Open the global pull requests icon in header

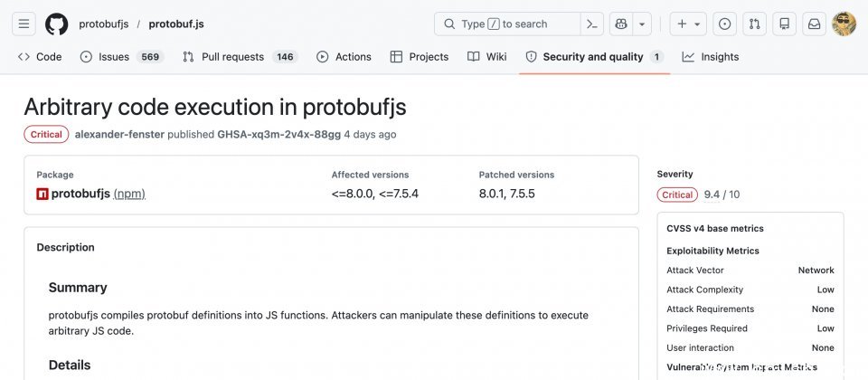pos(754,24)
